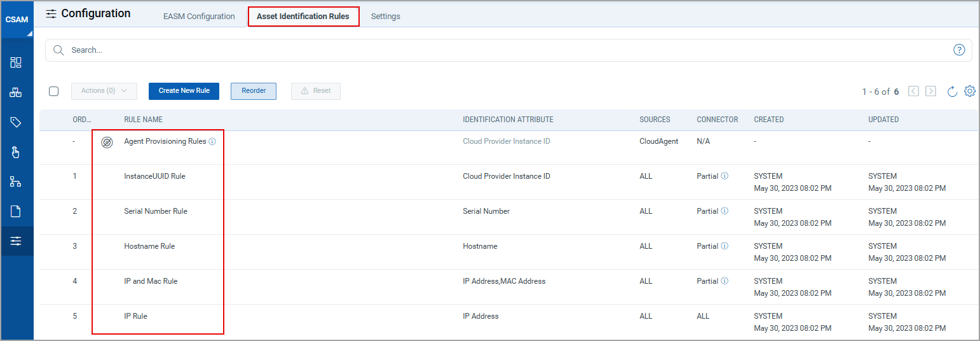The image size is (980, 341).
Task: Click the search magnifier icon
Action: pyautogui.click(x=58, y=50)
